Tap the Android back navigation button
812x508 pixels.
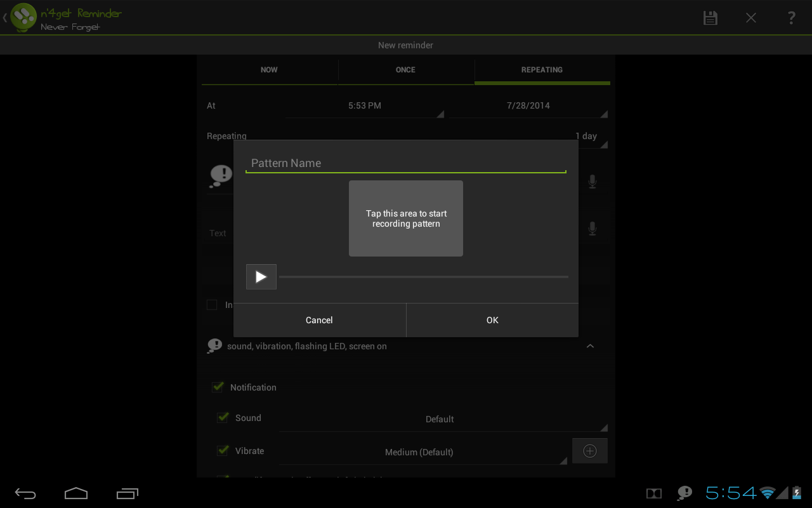(26, 493)
